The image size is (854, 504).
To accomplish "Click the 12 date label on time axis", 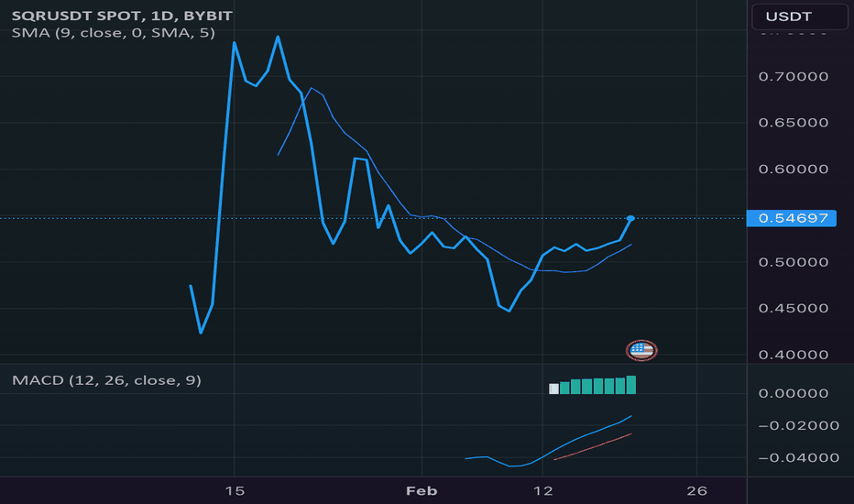I will [543, 491].
